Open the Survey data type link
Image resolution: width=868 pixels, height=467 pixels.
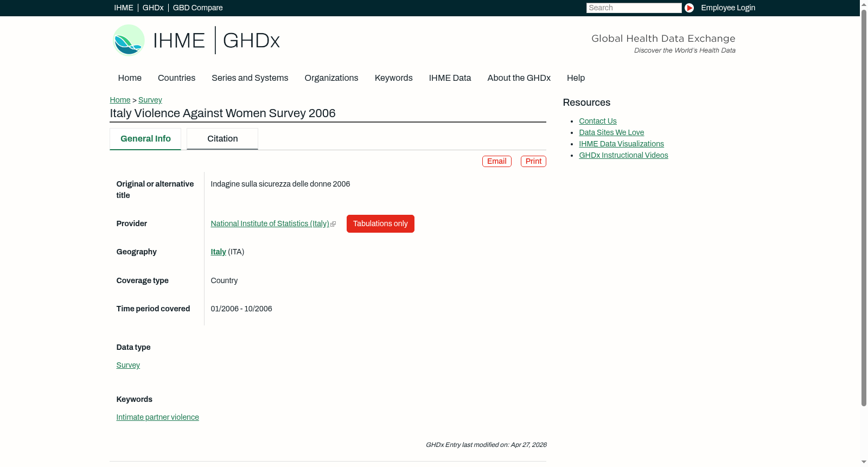coord(128,365)
